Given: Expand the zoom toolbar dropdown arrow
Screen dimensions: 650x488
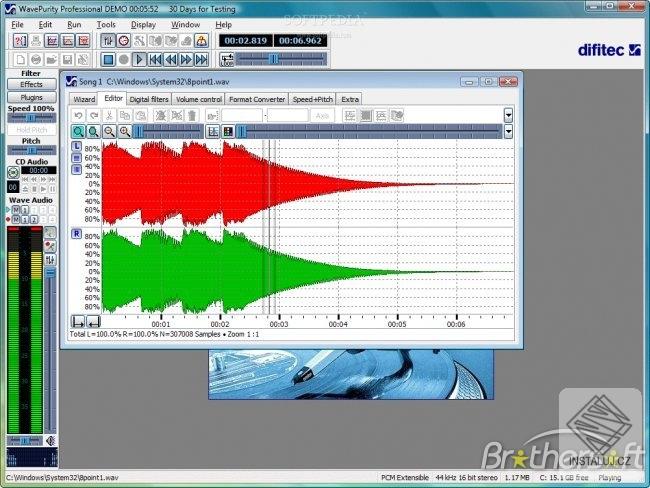Looking at the screenshot, I should 508,132.
